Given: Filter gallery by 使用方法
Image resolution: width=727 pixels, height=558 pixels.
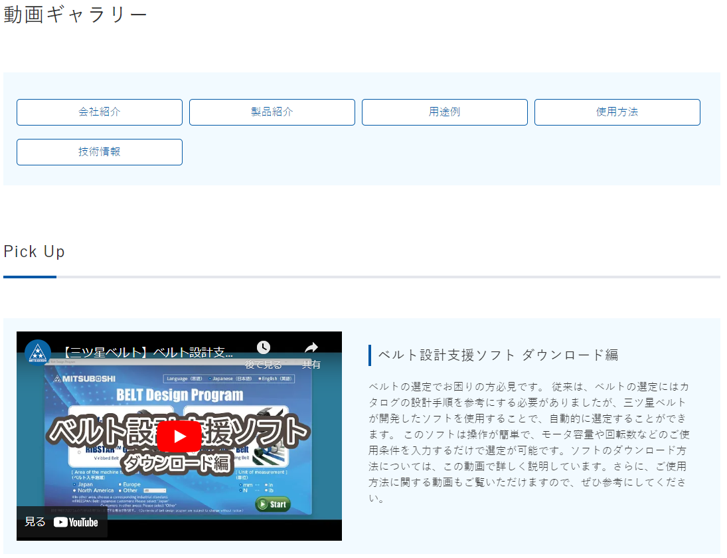Looking at the screenshot, I should (617, 112).
